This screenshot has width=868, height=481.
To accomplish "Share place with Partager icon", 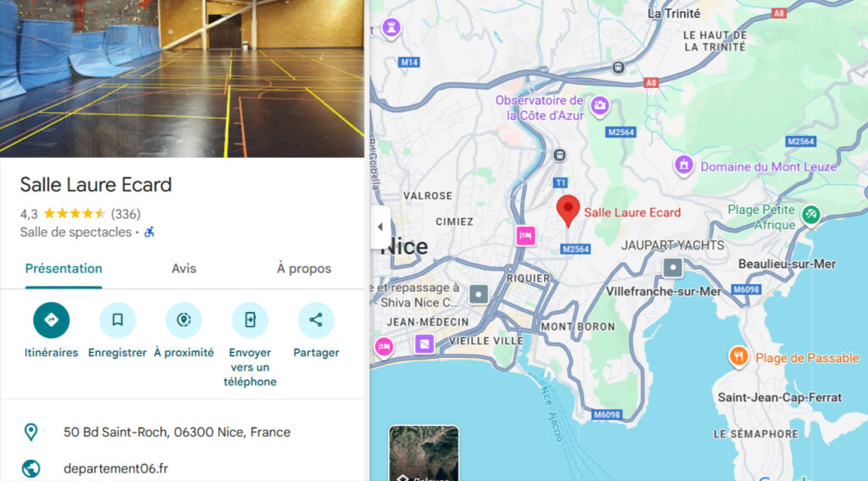I will click(316, 321).
